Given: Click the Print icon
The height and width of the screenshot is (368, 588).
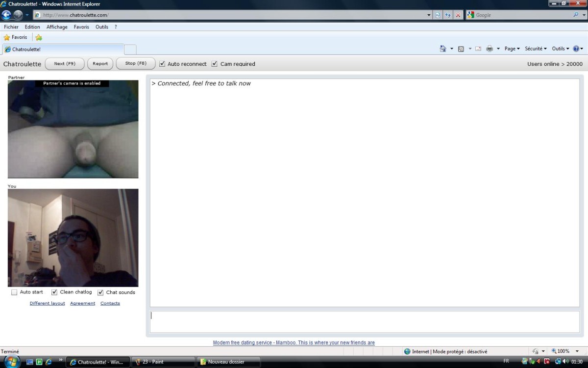Looking at the screenshot, I should [x=489, y=49].
